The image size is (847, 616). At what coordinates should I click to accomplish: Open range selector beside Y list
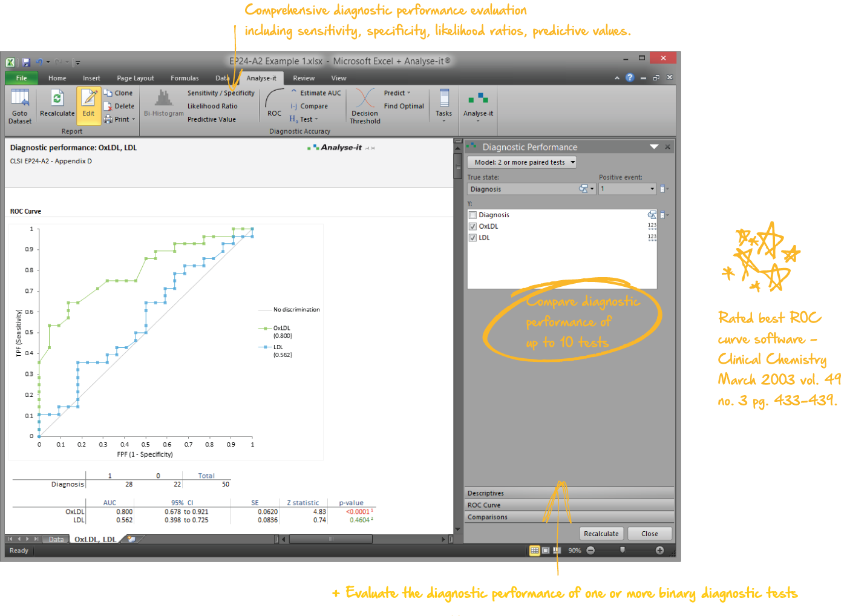(664, 215)
